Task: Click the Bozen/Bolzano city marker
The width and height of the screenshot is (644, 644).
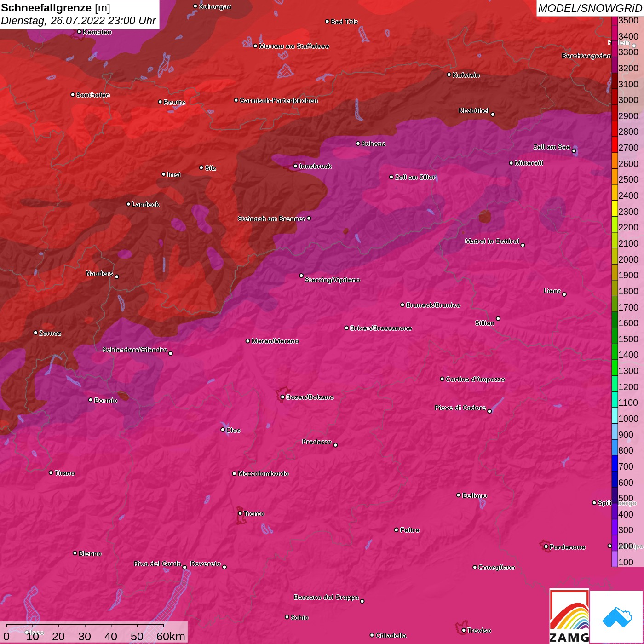Action: coord(282,397)
